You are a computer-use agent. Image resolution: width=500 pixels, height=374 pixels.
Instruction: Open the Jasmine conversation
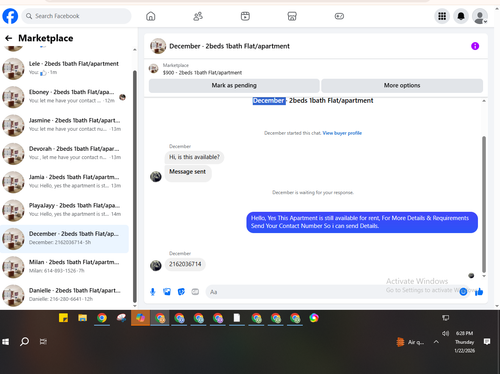(65, 125)
